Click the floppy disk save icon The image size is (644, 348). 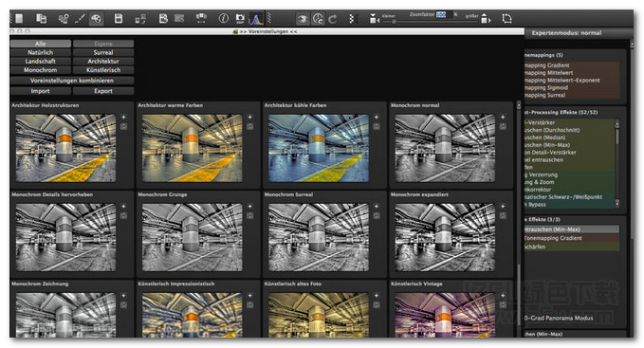tap(119, 18)
